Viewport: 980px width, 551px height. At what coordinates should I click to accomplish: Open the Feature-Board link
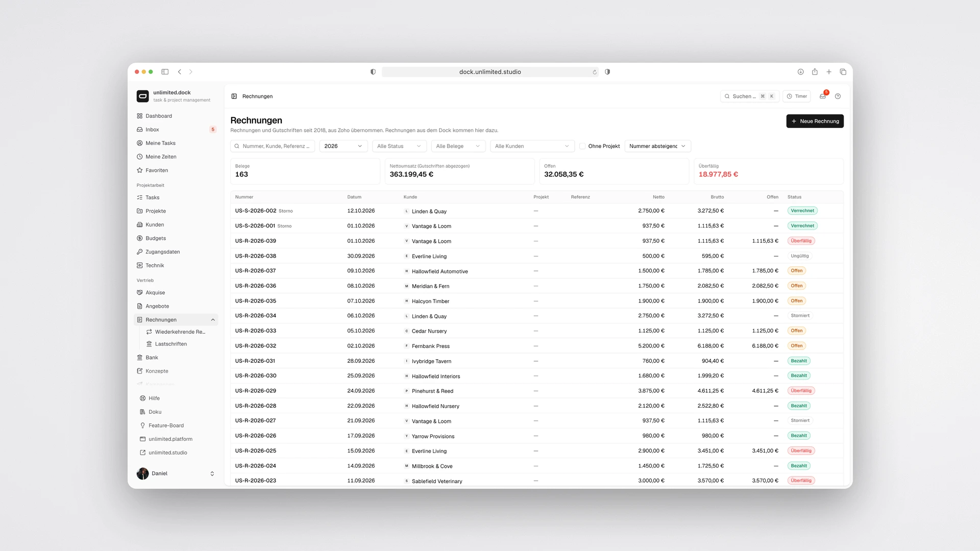click(176, 425)
